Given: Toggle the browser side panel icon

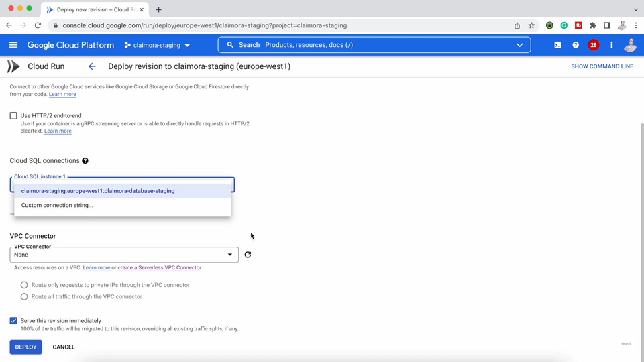Looking at the screenshot, I should coord(607,25).
